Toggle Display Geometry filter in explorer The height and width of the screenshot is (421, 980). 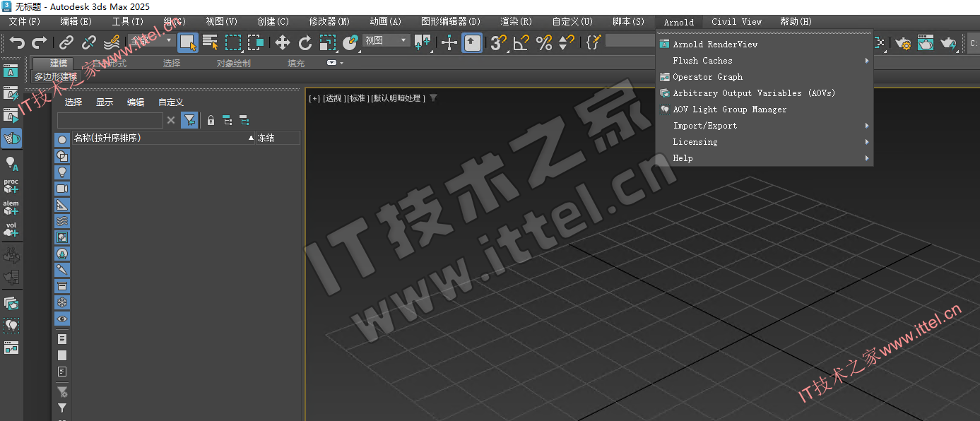click(62, 139)
